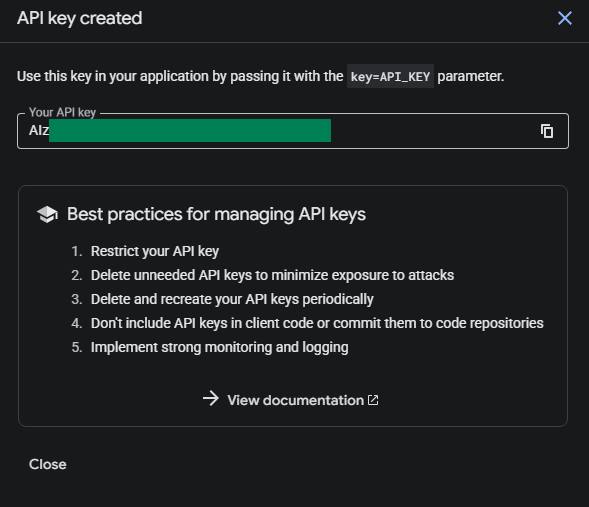Focus the Your API key text field
589x507 pixels.
click(x=293, y=131)
